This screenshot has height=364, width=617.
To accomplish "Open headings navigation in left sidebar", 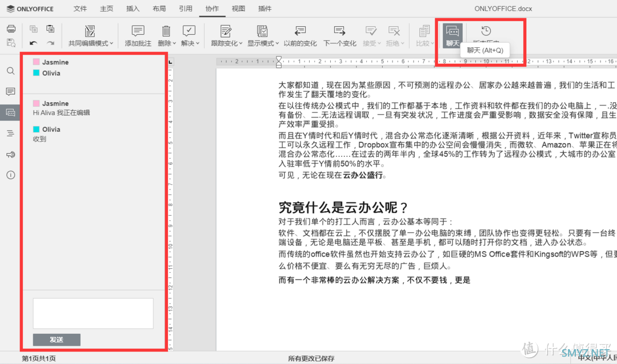I will 11,134.
